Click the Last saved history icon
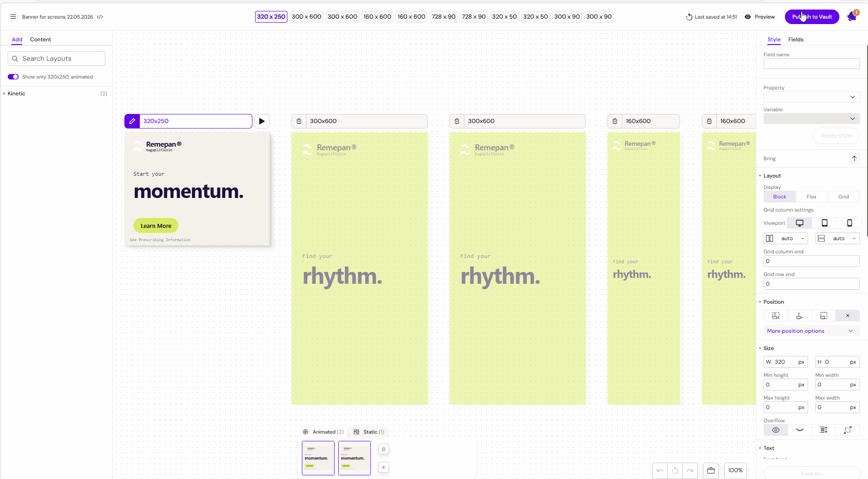Image resolution: width=868 pixels, height=479 pixels. 689,17
